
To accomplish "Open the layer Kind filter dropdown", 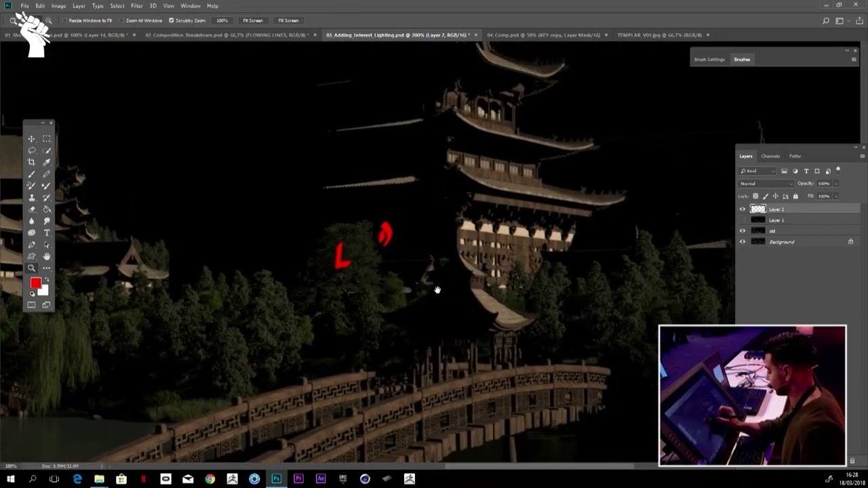I will click(757, 171).
